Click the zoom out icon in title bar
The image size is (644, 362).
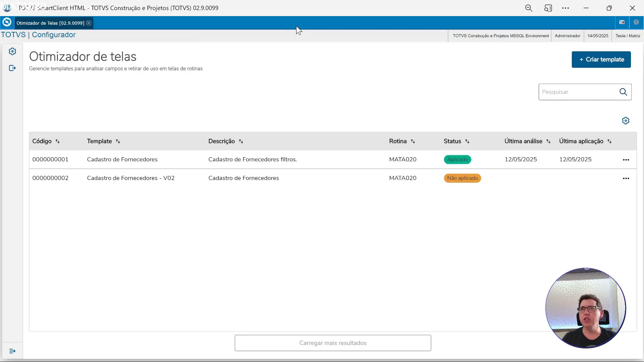click(529, 8)
